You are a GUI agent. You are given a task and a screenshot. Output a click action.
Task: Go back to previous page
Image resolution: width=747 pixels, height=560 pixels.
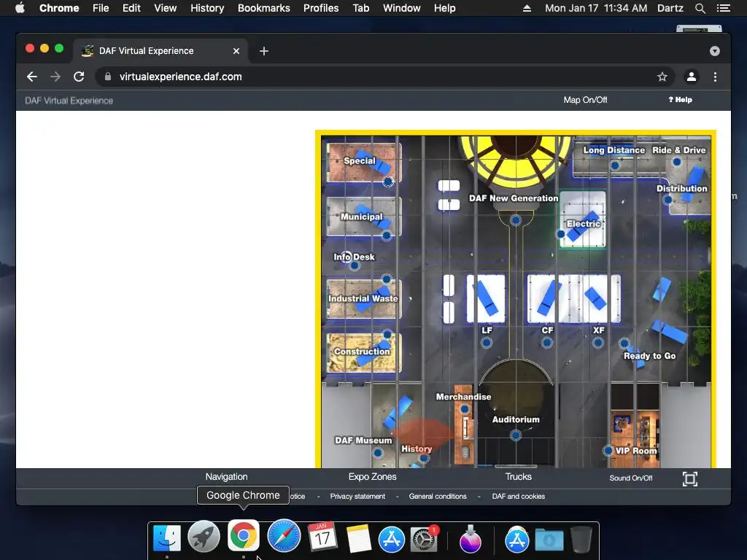click(32, 77)
